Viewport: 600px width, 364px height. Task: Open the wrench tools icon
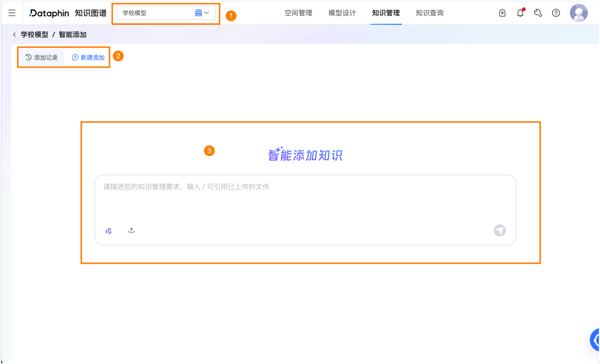tap(538, 13)
